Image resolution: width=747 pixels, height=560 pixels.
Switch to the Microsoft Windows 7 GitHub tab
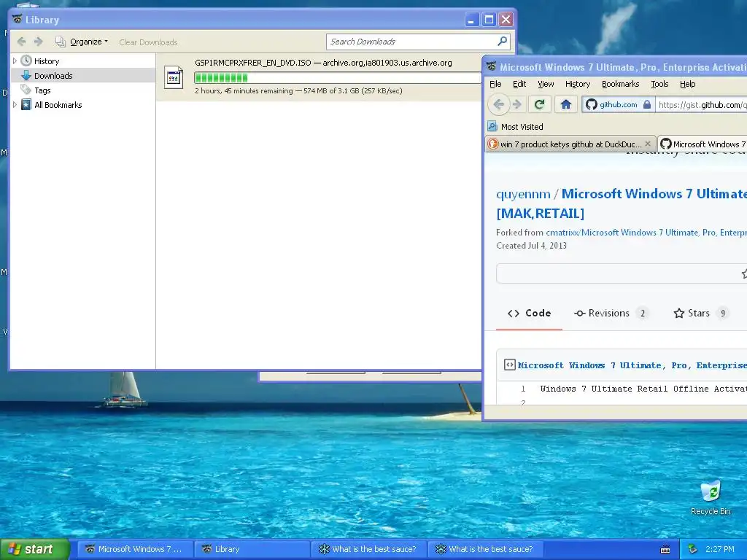click(703, 144)
